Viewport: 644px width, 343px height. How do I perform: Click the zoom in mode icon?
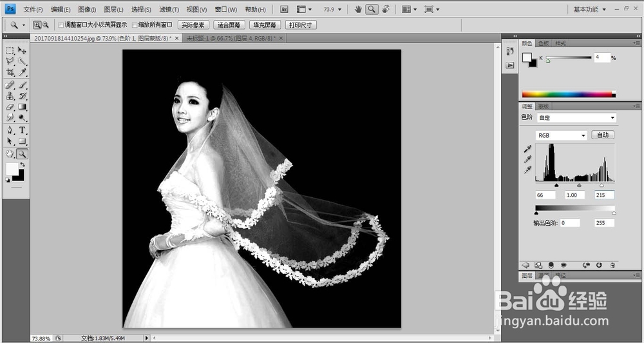click(37, 25)
